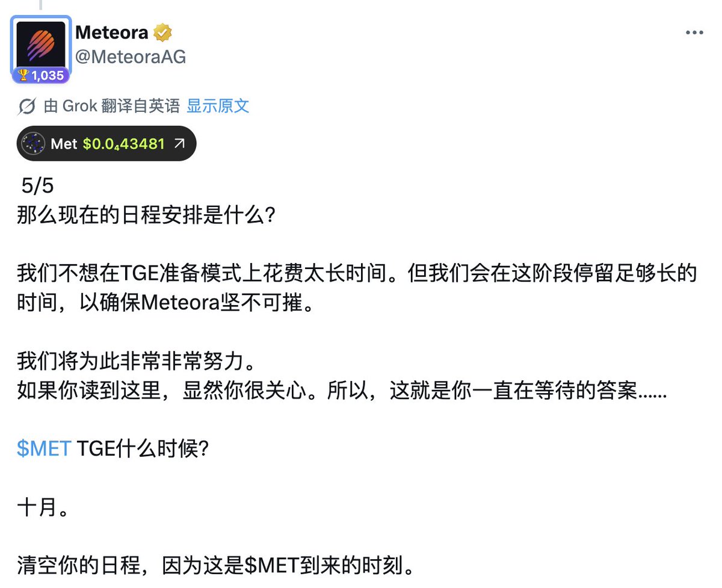This screenshot has height=588, width=722.
Task: Click the Met token coin icon
Action: pos(34,144)
